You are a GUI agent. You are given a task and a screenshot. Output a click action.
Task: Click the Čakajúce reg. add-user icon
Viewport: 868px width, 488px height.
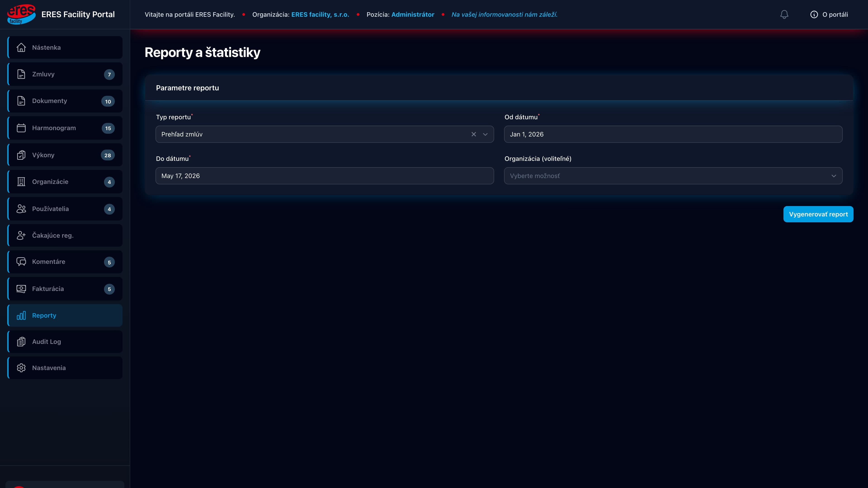click(x=21, y=235)
